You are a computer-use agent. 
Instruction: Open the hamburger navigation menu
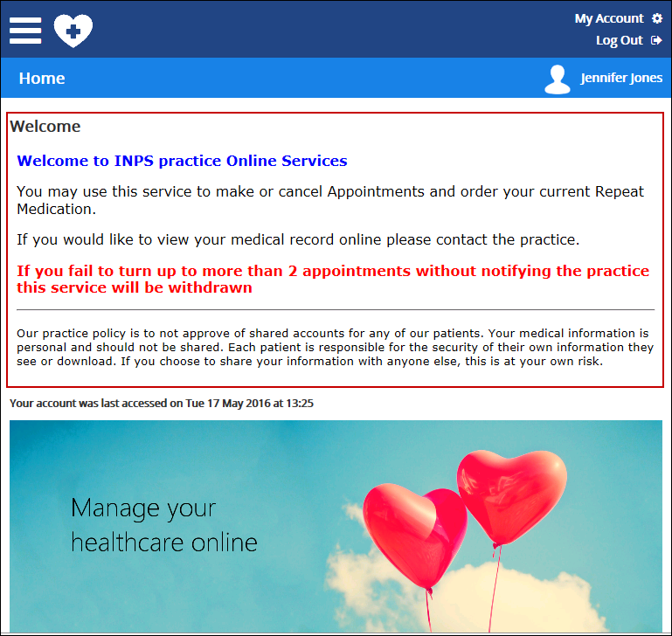coord(25,30)
